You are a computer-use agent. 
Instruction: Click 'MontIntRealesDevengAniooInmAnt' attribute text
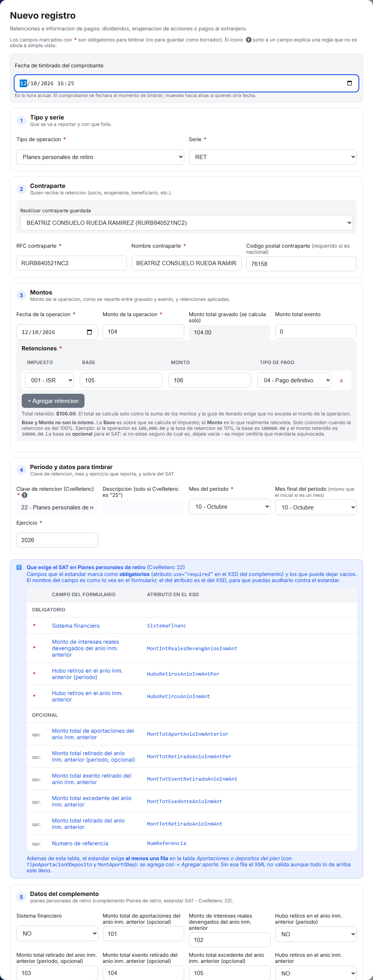pos(192,649)
